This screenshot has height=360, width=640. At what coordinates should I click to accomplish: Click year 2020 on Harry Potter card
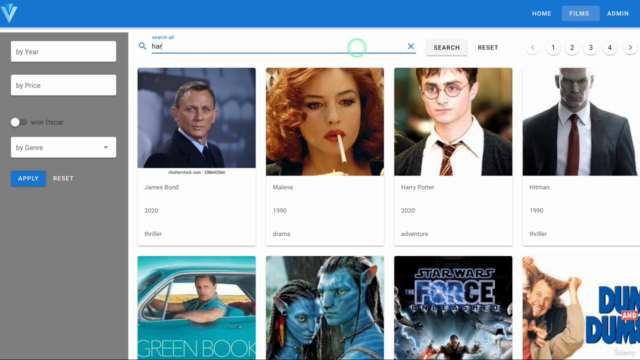point(408,211)
